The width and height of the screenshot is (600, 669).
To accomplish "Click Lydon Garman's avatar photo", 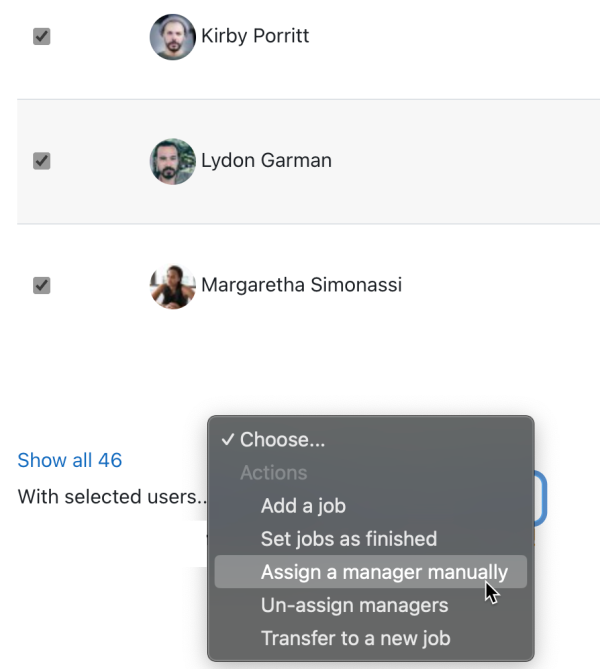I will pos(172,161).
